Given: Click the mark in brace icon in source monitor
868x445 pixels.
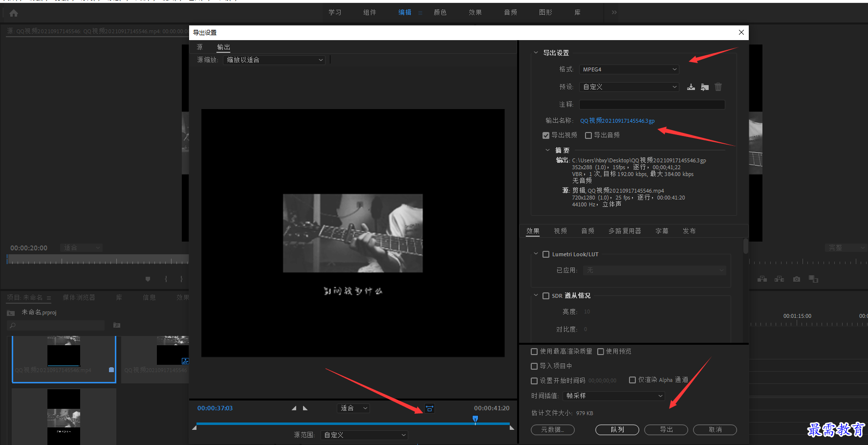Looking at the screenshot, I should pos(166,279).
